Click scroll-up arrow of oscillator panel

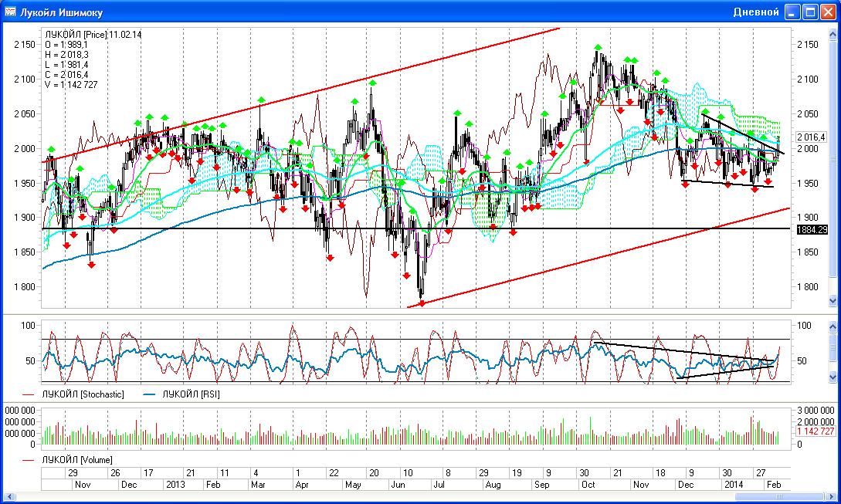coord(833,329)
